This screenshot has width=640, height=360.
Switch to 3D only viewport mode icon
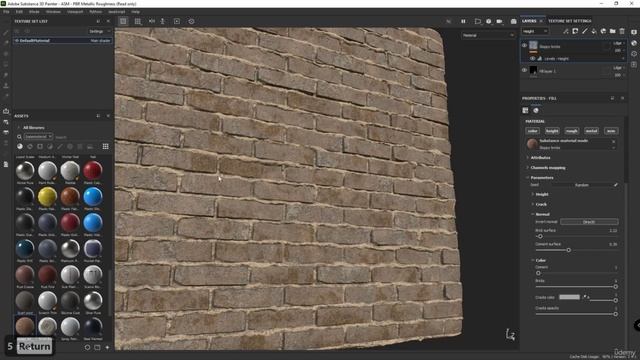[x=123, y=21]
